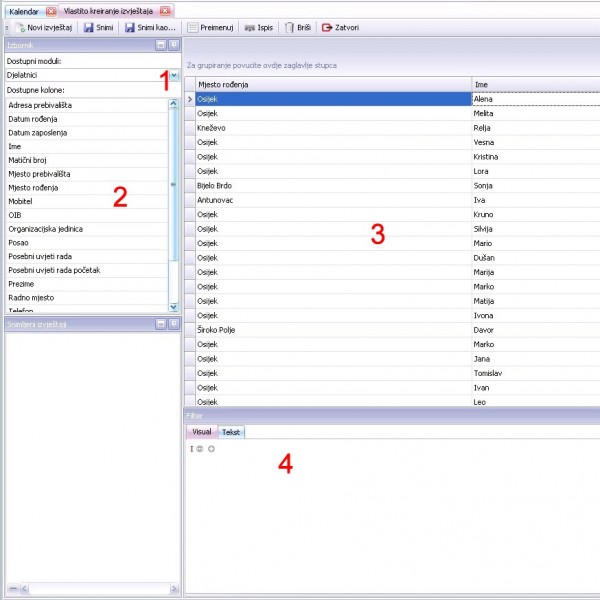
Task: Click the Snimljeni izvještaji panel minimize icon
Action: pos(161,324)
